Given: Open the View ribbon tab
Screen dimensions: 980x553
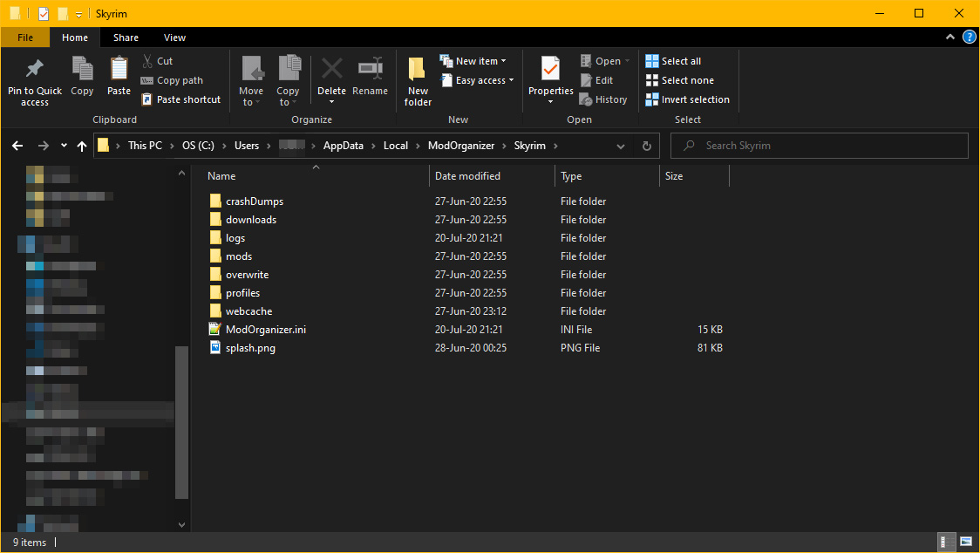Looking at the screenshot, I should tap(174, 38).
